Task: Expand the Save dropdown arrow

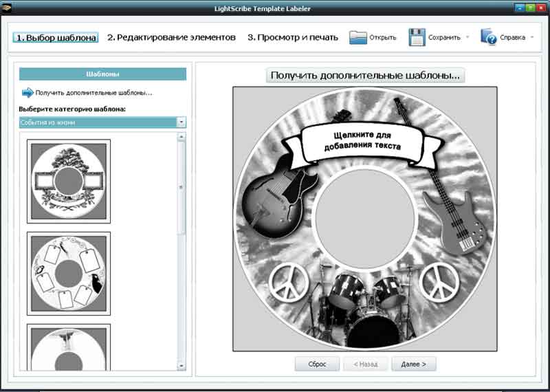Action: tap(467, 37)
